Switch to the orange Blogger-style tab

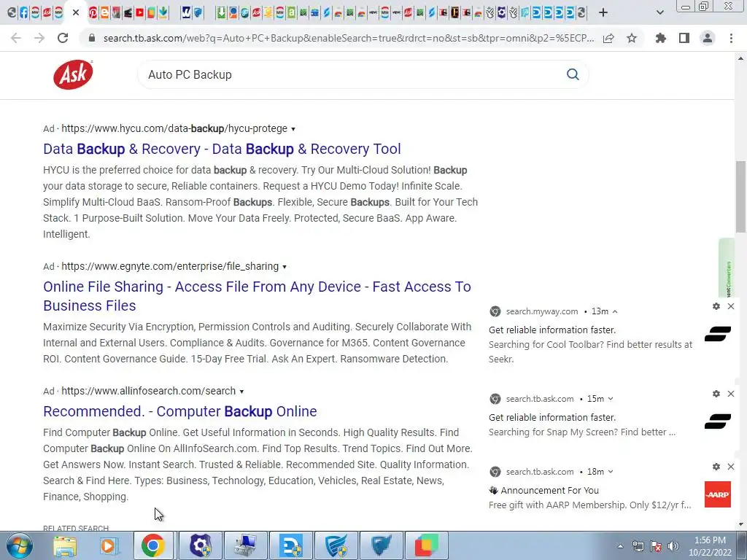click(x=105, y=12)
